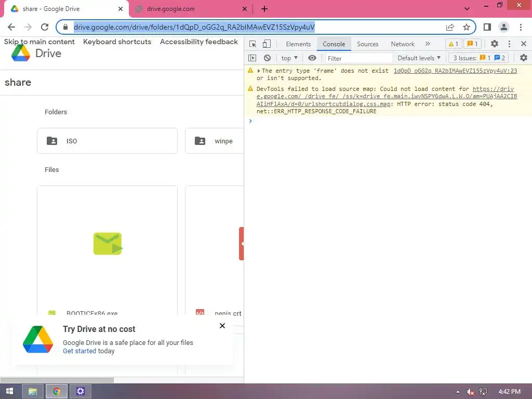This screenshot has height=399, width=532.
Task: Click the Chrome taskbar icon
Action: 56,391
